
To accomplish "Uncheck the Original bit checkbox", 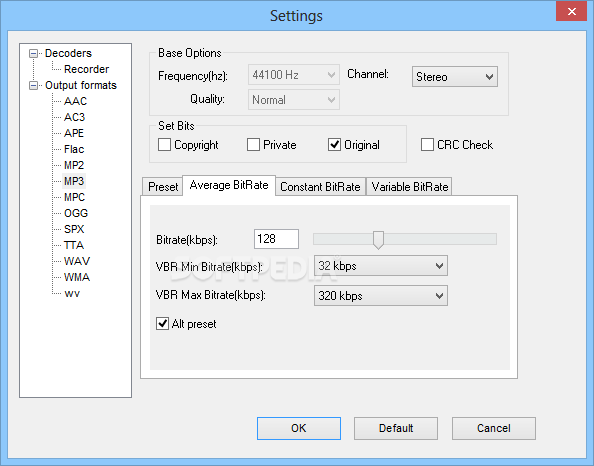I will pos(335,145).
